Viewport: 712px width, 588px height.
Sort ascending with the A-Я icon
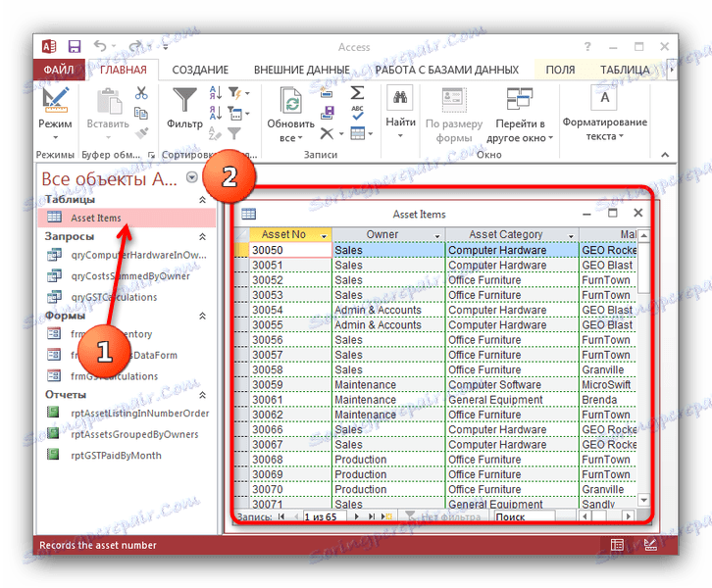(x=216, y=93)
